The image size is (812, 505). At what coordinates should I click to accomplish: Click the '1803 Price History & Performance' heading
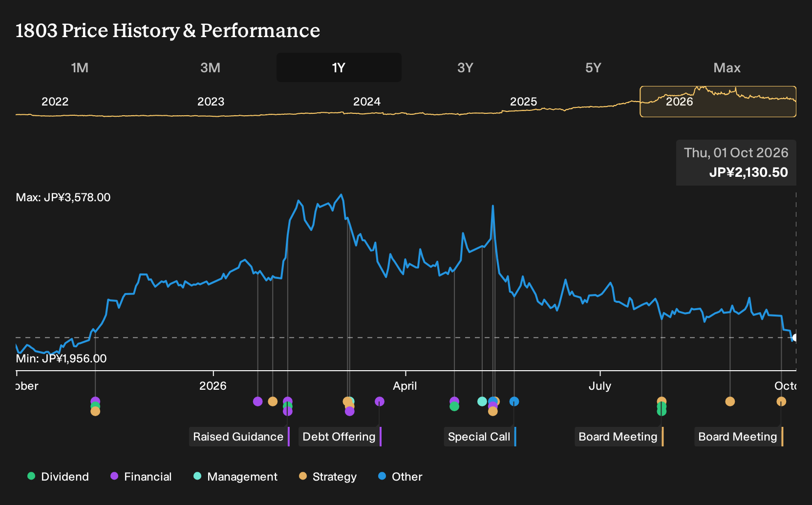tap(168, 30)
